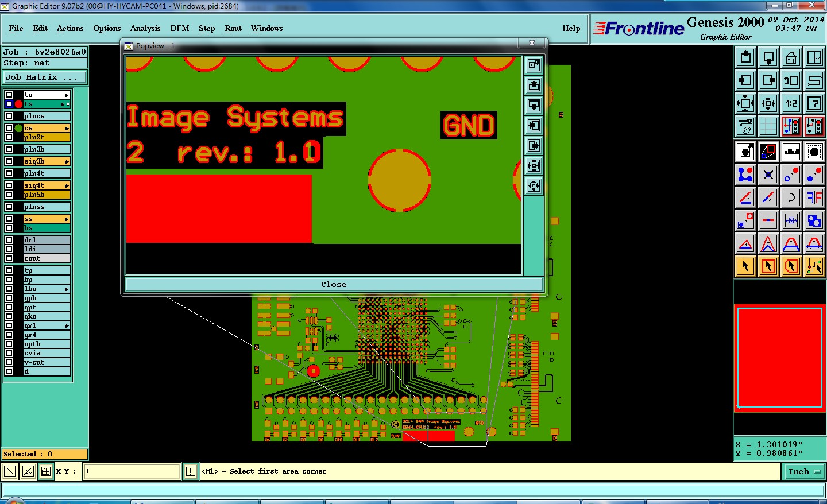Toggle the grid display icon
827x504 pixels.
pyautogui.click(x=768, y=126)
